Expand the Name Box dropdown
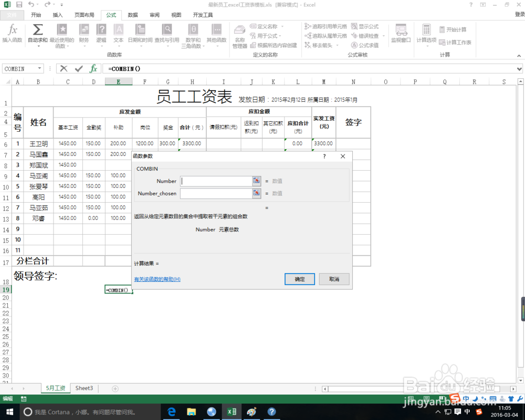The height and width of the screenshot is (420, 525). (40, 68)
